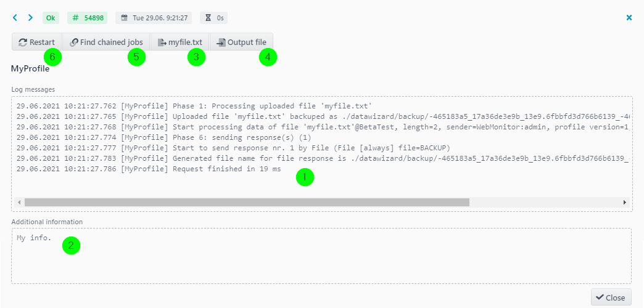Click the refresh icon in Restart button
Viewport: 644px width, 308px height.
[x=23, y=43]
